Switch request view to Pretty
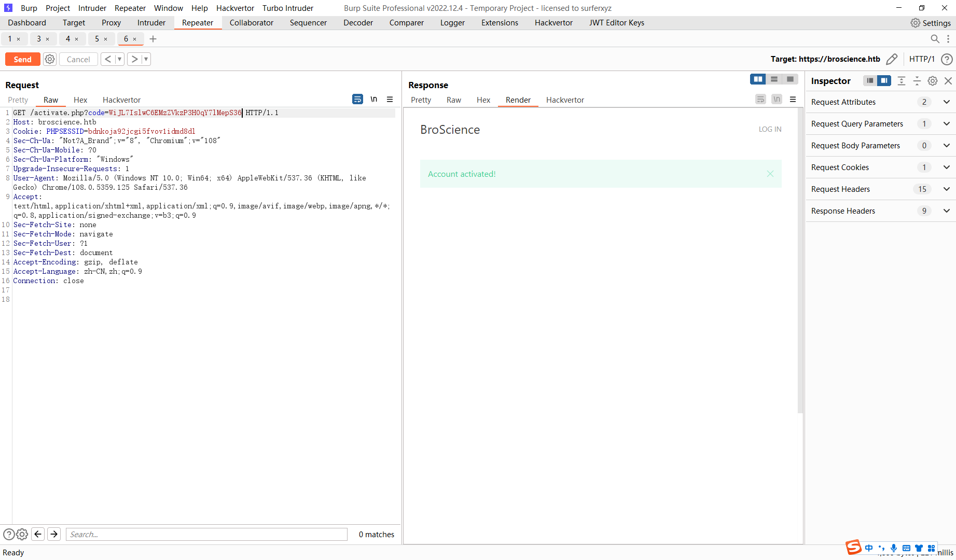The height and width of the screenshot is (560, 956). (18, 100)
